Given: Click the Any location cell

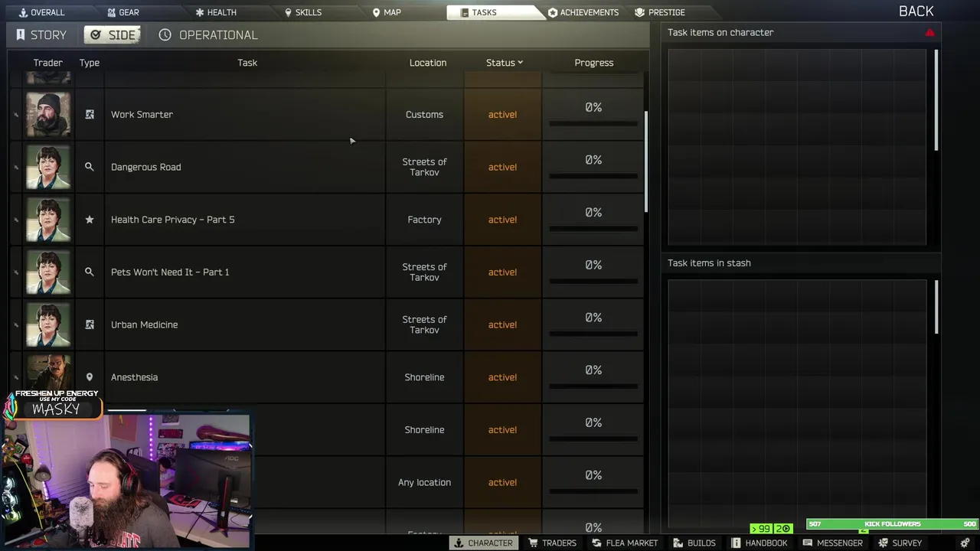Looking at the screenshot, I should 424,482.
